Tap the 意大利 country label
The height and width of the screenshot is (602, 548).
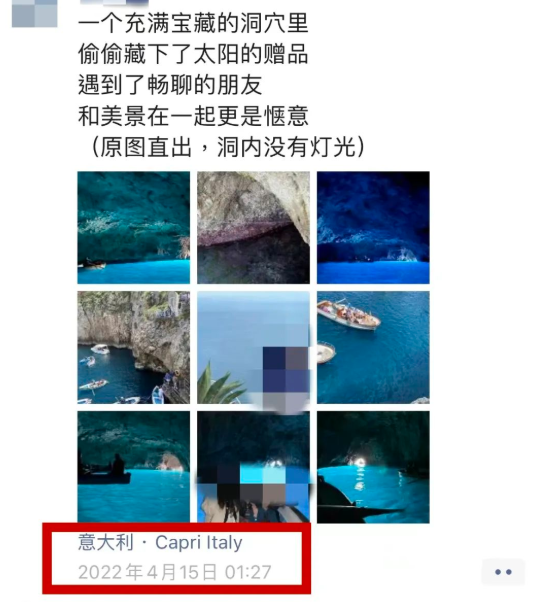tap(106, 542)
